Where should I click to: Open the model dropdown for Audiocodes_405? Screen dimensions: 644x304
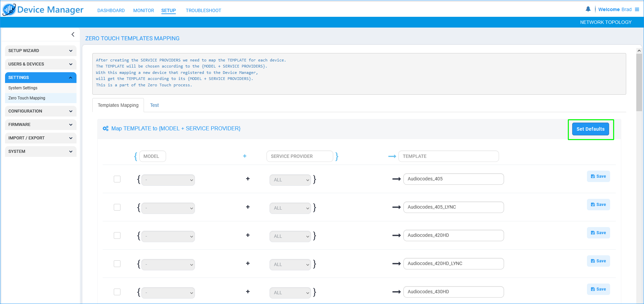coord(168,180)
